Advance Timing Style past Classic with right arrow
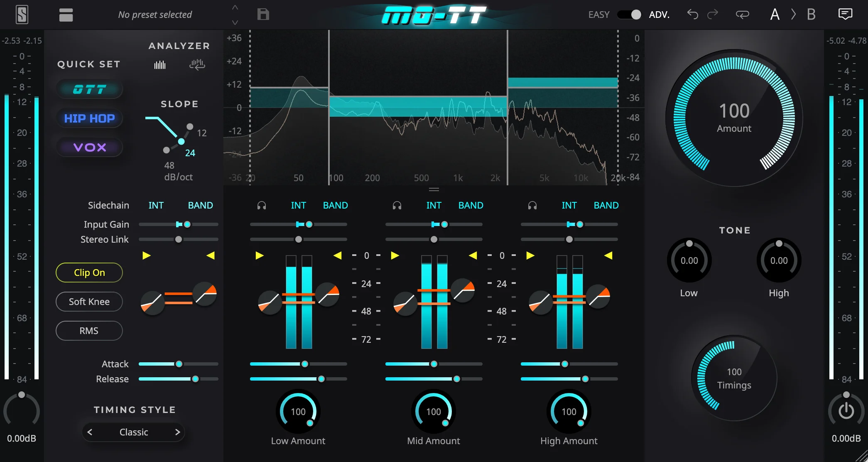Screen dimensions: 868x462 pyautogui.click(x=177, y=432)
